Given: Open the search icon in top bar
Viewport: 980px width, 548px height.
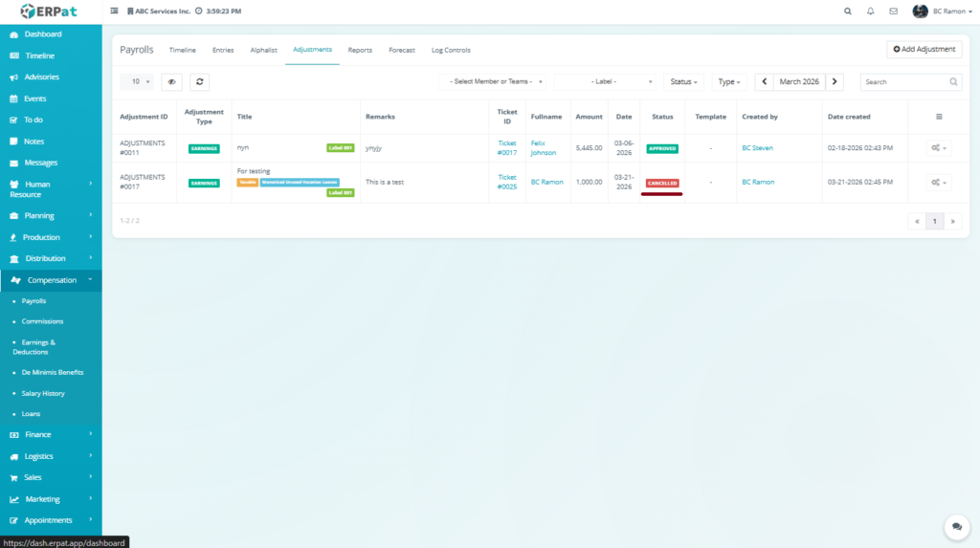Looking at the screenshot, I should coord(847,11).
